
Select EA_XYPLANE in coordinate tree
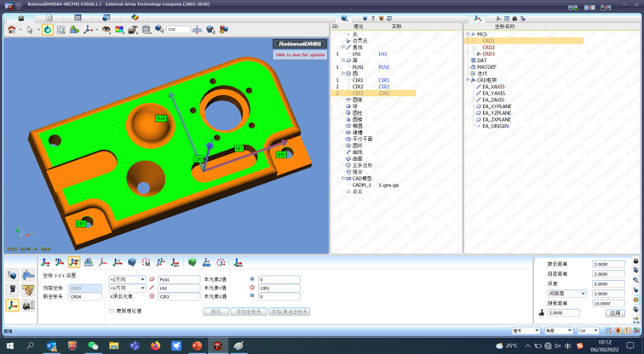click(497, 106)
